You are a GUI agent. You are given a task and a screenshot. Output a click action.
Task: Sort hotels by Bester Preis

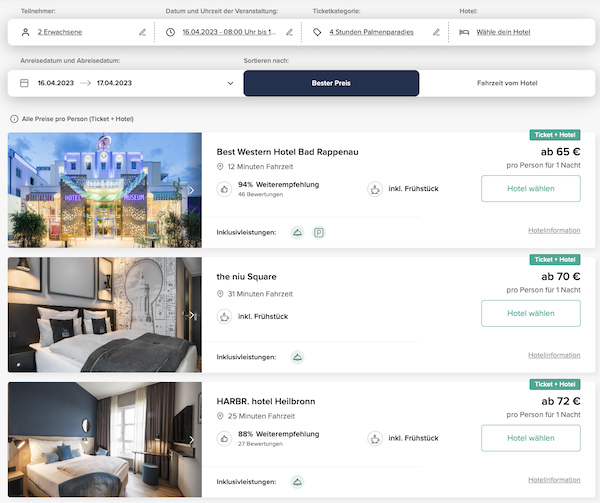click(331, 83)
